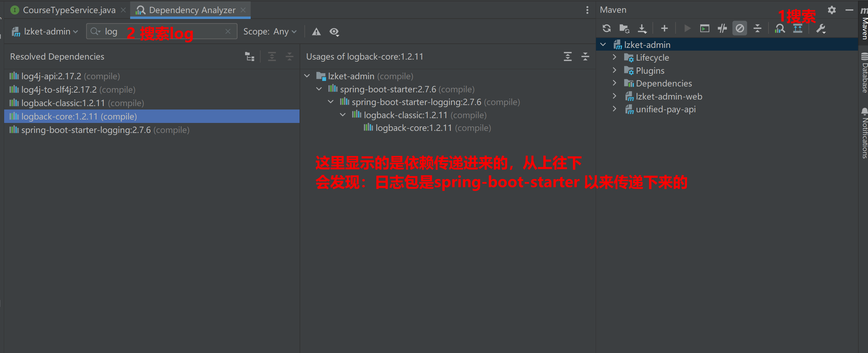Generate sources and update folders
The height and width of the screenshot is (353, 868).
point(624,29)
